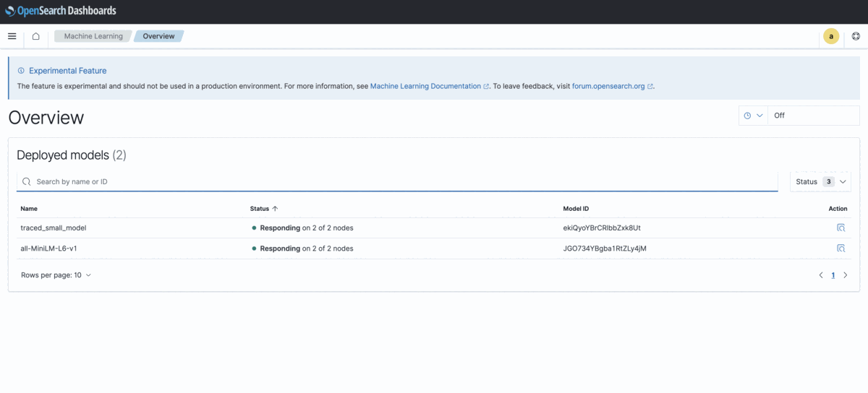Open the Status filter dropdown

coord(820,182)
